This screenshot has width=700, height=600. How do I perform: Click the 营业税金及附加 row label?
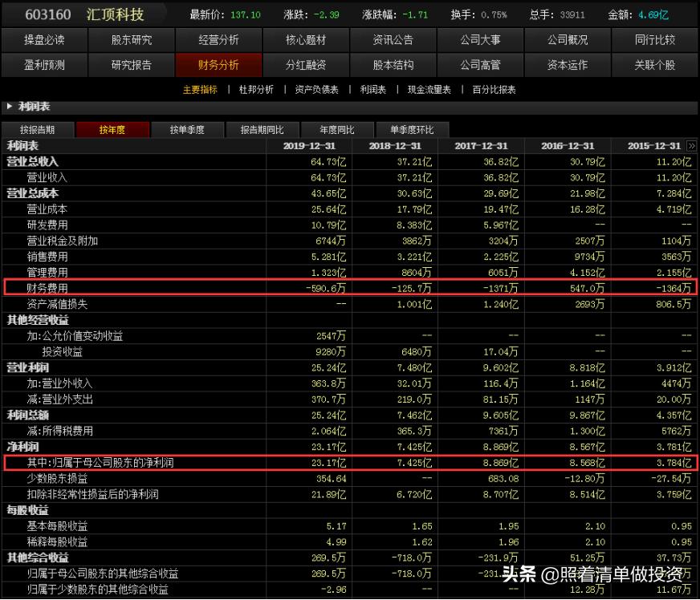(63, 241)
